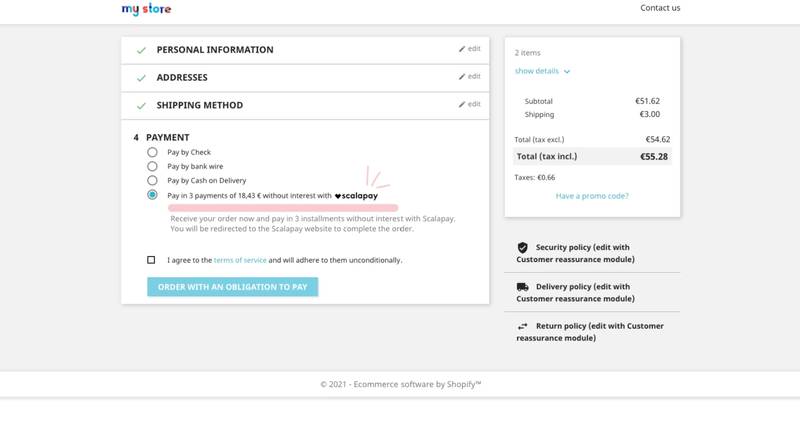Tick the terms of service agreement checkbox

[x=151, y=260]
